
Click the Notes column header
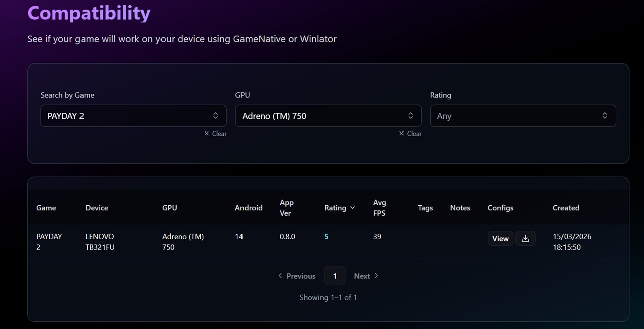[x=460, y=208]
